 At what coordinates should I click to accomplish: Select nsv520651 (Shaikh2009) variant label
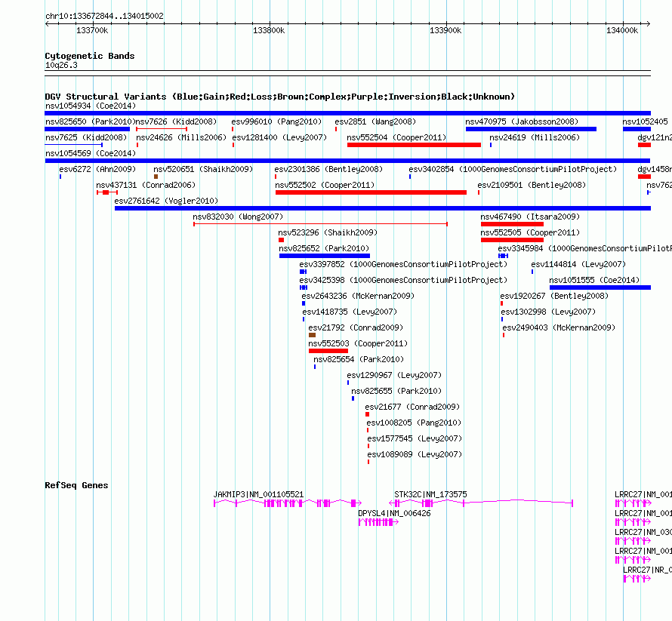203,169
